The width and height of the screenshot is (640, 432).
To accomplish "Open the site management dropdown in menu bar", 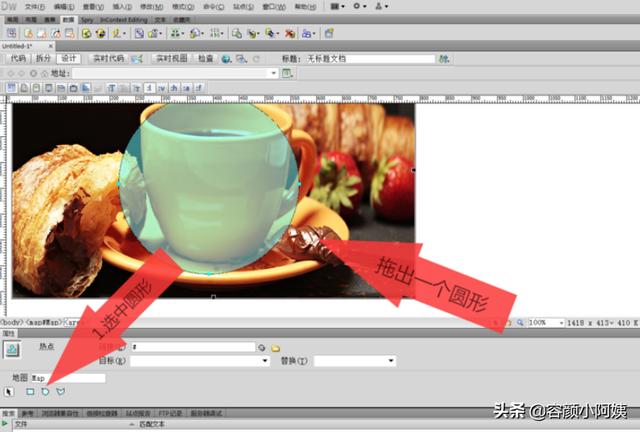I will (382, 6).
